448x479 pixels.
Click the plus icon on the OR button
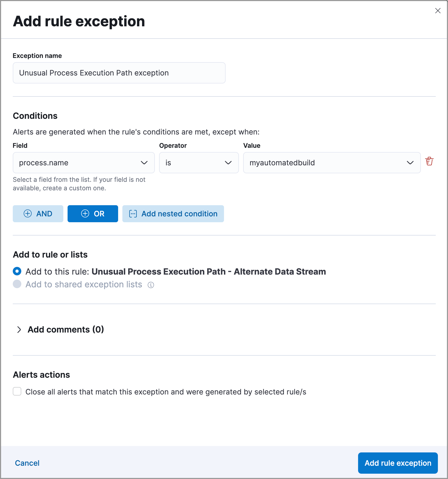click(85, 213)
